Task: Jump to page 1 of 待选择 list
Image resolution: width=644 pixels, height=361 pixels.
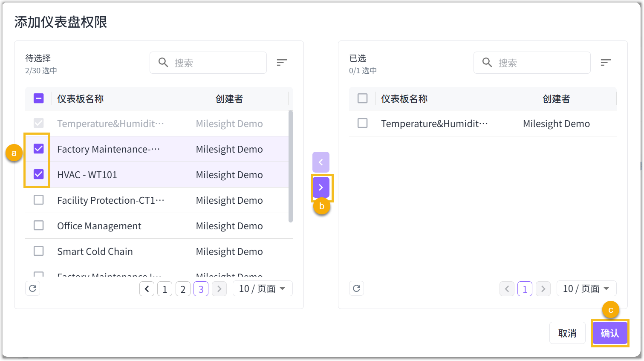Action: (x=165, y=289)
